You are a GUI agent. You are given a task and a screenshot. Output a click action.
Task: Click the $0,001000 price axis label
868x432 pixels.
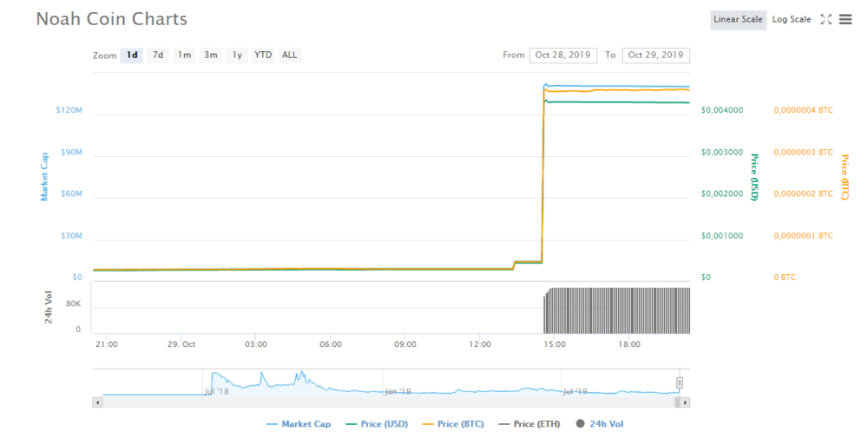pos(722,236)
